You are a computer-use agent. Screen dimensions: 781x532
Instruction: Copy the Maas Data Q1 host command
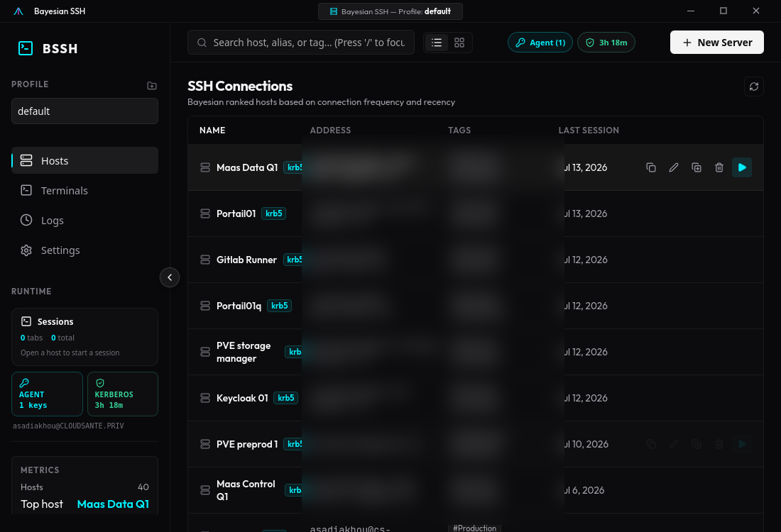650,167
